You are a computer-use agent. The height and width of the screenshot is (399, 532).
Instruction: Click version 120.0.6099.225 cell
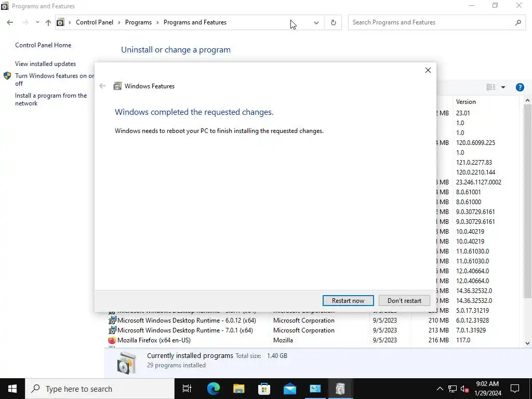475,143
